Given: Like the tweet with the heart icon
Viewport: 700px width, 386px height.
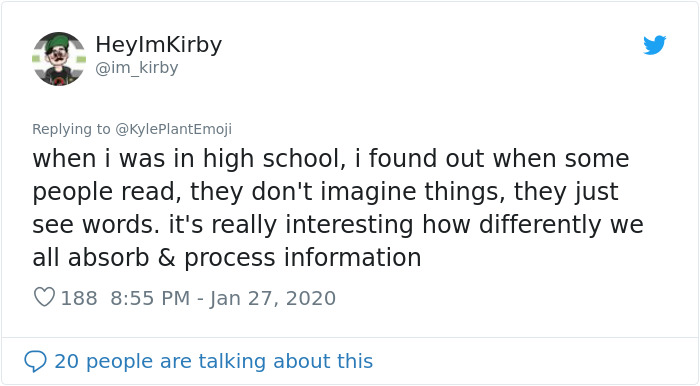Looking at the screenshot, I should [x=44, y=297].
